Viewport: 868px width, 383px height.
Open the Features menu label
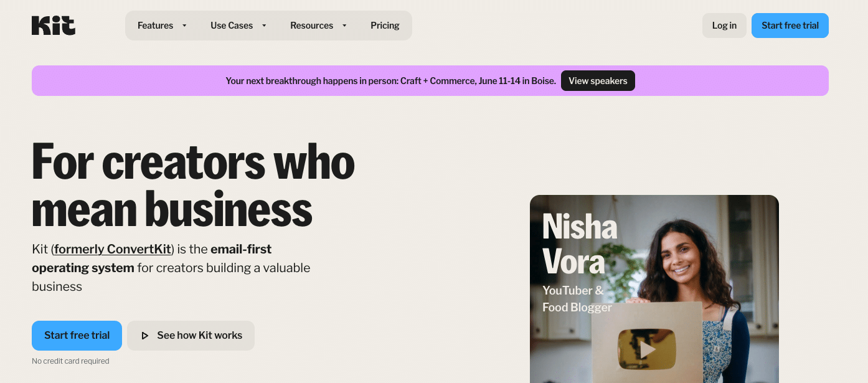coord(155,26)
